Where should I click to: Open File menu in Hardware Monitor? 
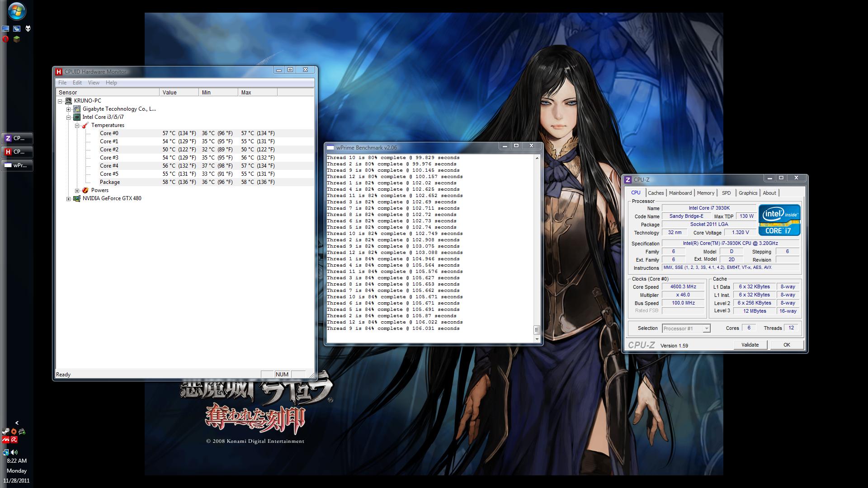(62, 83)
